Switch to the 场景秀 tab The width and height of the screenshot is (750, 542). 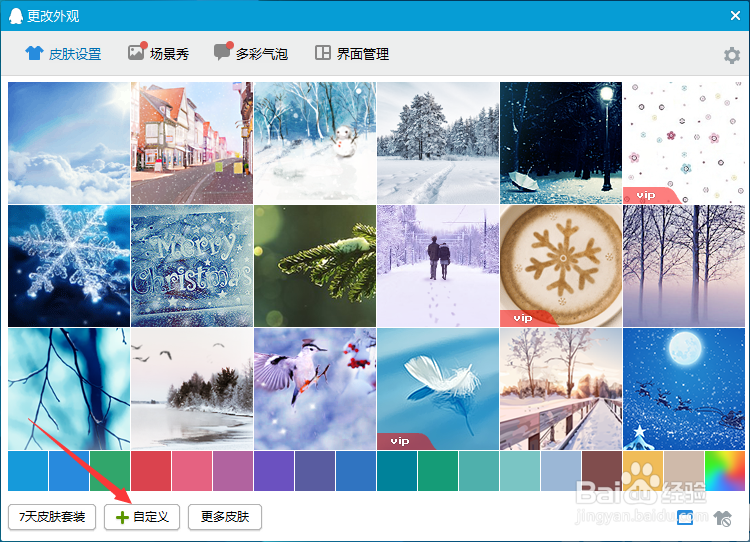point(158,54)
